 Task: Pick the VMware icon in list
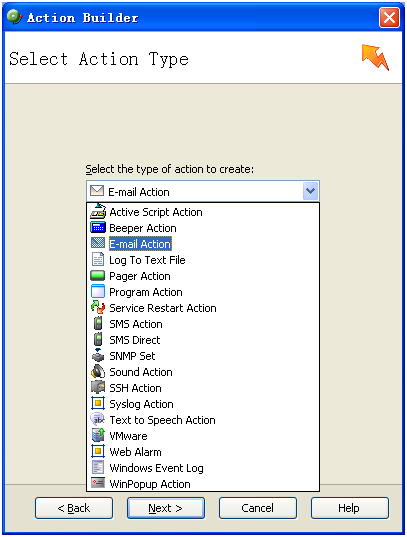pos(98,435)
